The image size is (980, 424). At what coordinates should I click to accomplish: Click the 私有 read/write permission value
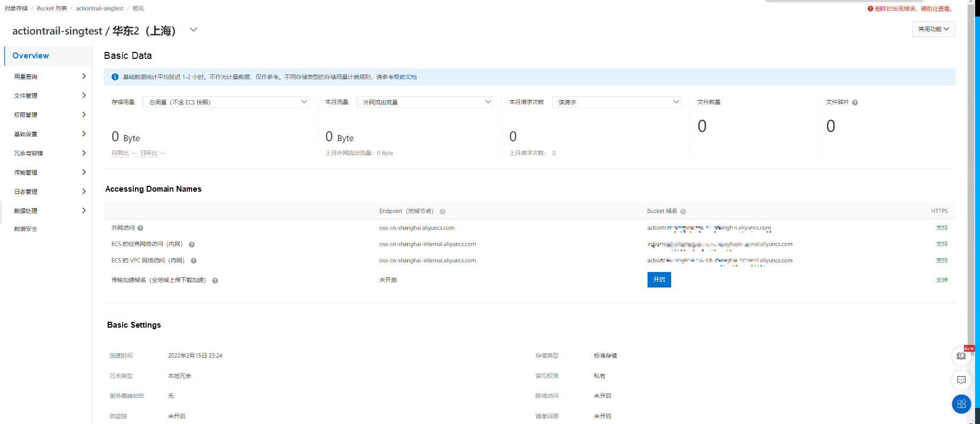tap(599, 376)
